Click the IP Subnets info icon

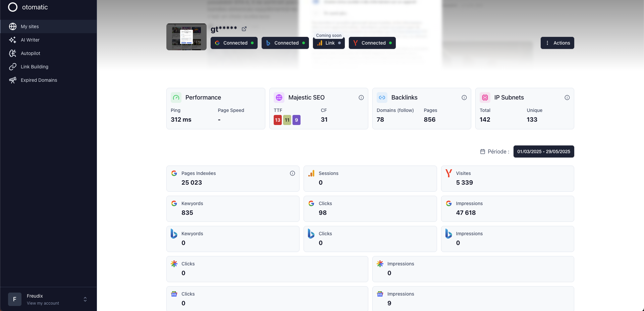567,98
